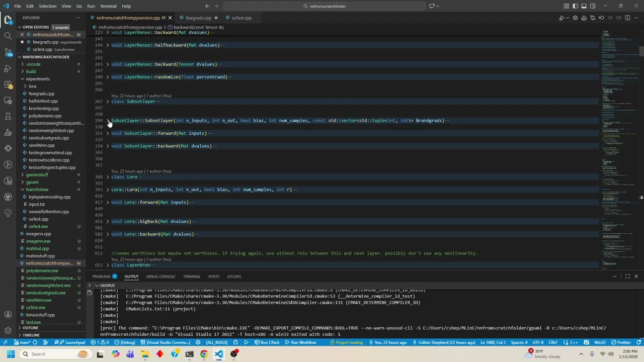Image resolution: width=644 pixels, height=362 pixels.
Task: Unfold LayerDense::randomize function
Action: coord(108,77)
